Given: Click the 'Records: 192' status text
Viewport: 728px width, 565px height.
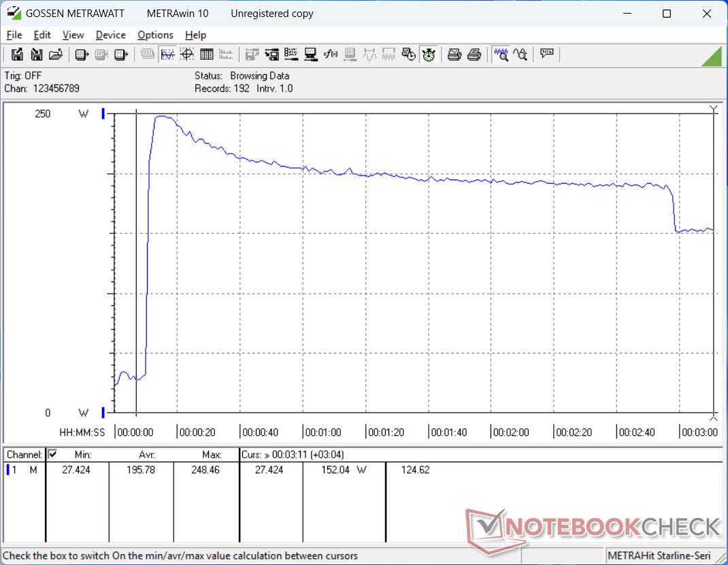Looking at the screenshot, I should (222, 88).
